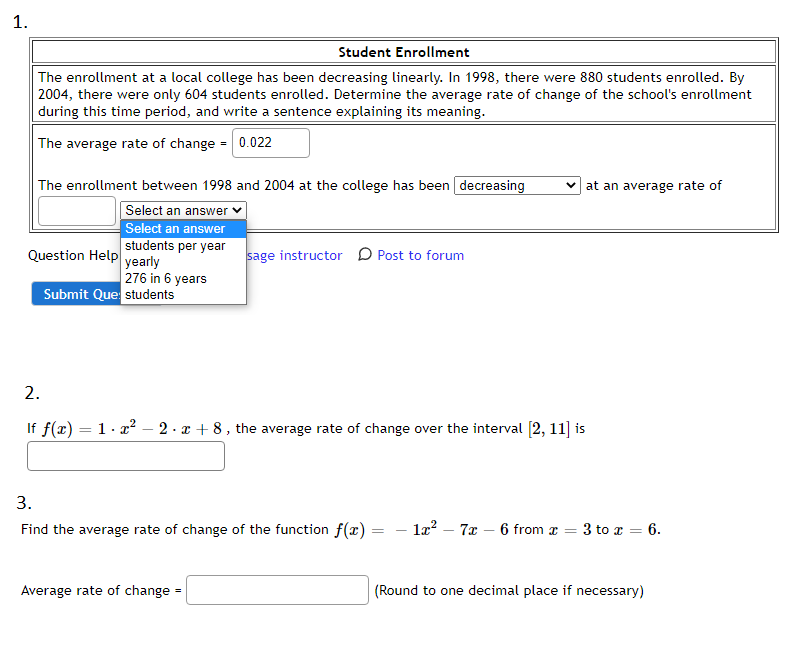Click the 'Student Enrollment' table heading

point(404,52)
